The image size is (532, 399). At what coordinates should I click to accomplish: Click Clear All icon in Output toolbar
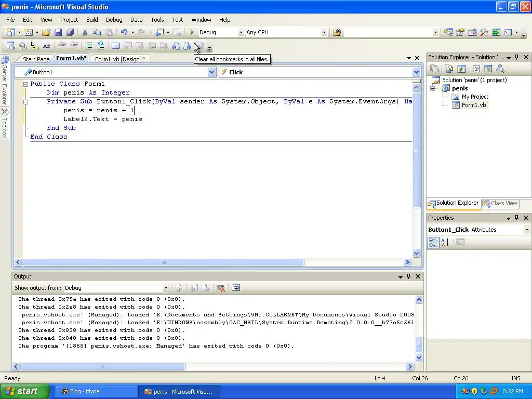coord(221,288)
